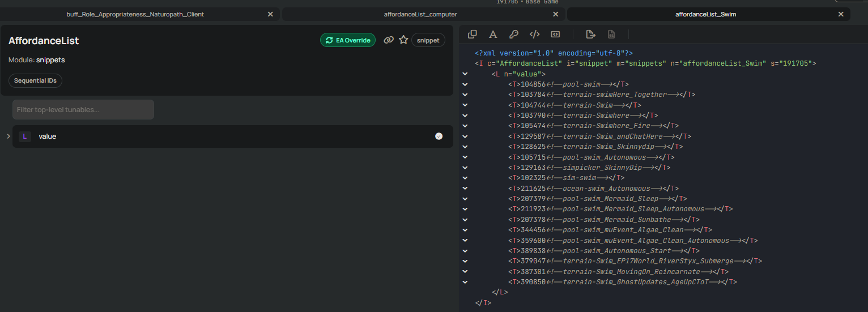Click the letter A text icon
The image size is (868, 312).
pos(493,35)
